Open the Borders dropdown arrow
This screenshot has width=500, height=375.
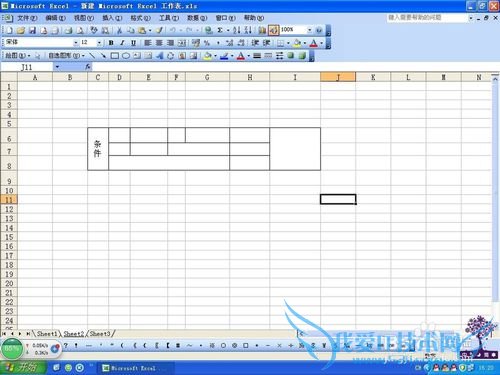(288, 43)
